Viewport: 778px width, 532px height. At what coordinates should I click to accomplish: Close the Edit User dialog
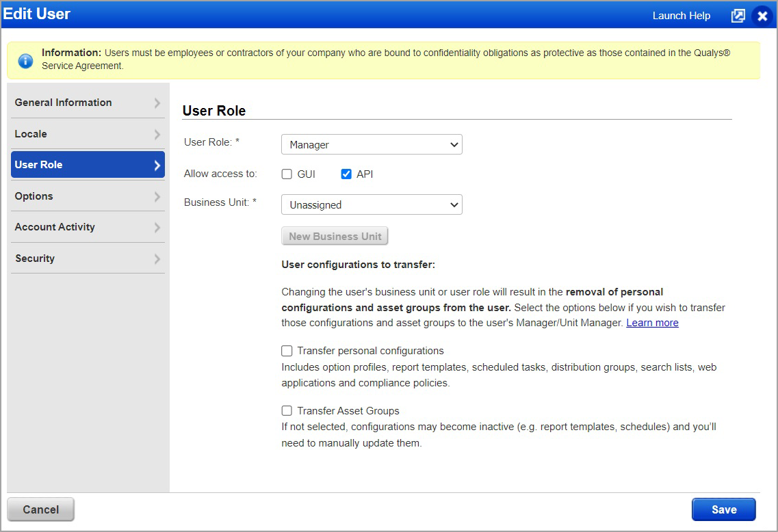tap(762, 16)
